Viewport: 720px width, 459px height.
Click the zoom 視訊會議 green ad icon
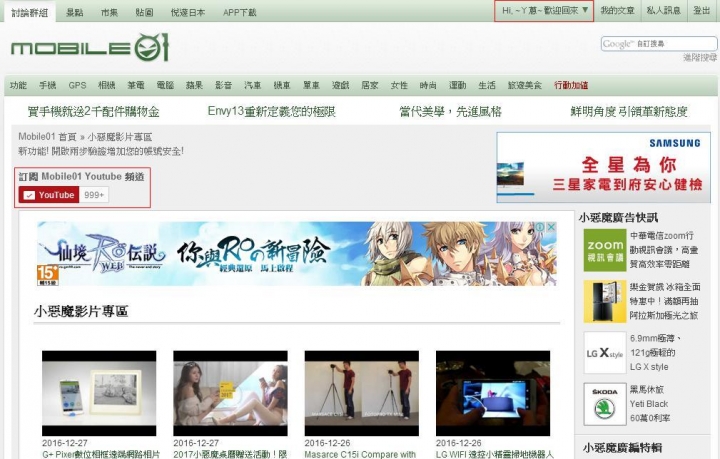click(x=605, y=250)
